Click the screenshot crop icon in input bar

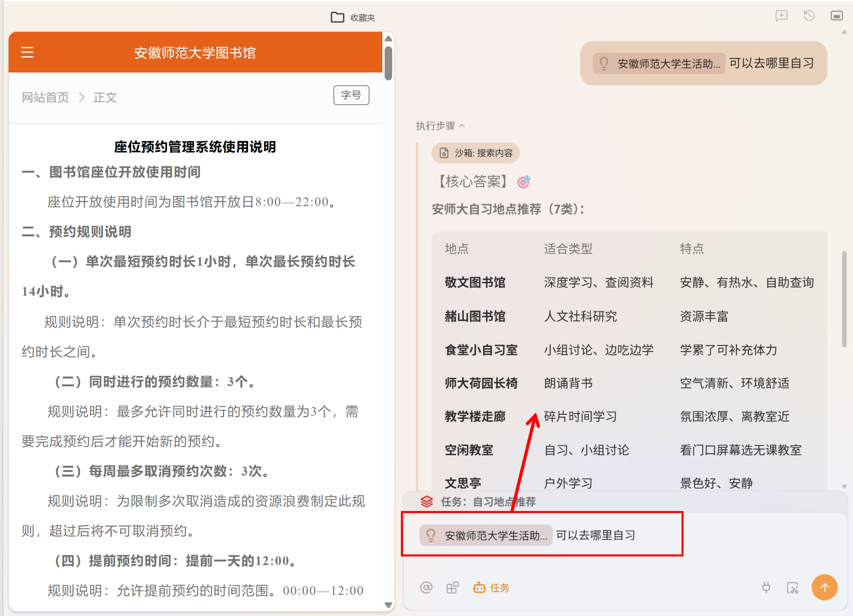click(793, 587)
